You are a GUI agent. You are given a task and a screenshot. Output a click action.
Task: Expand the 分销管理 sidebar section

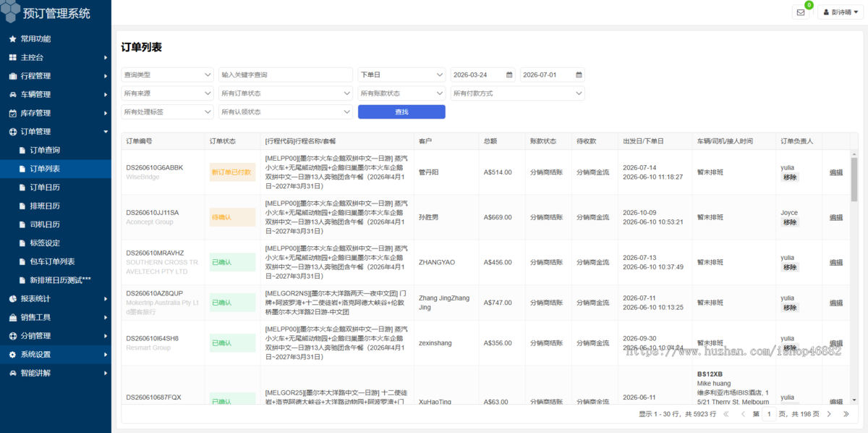pos(56,336)
